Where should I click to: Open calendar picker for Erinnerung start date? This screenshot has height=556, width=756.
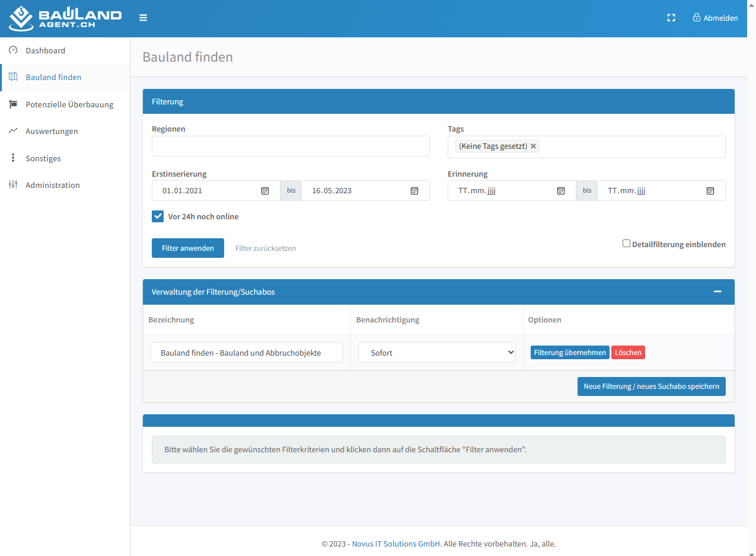[x=560, y=191]
